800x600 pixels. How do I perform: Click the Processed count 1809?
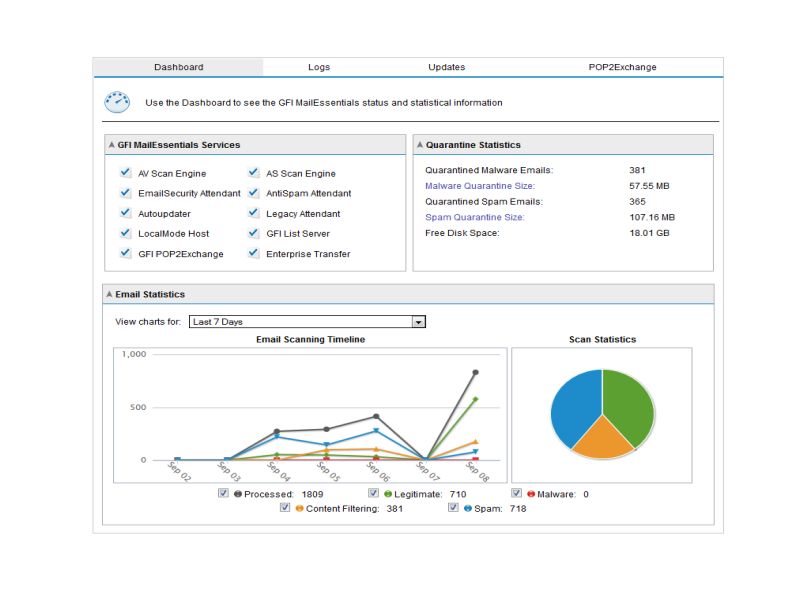pos(312,494)
